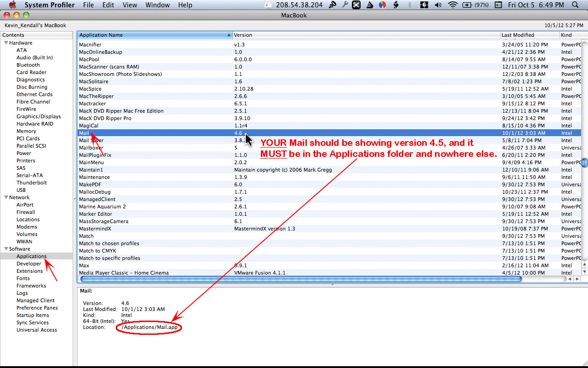Collapse the Network section triangle

pyautogui.click(x=6, y=197)
